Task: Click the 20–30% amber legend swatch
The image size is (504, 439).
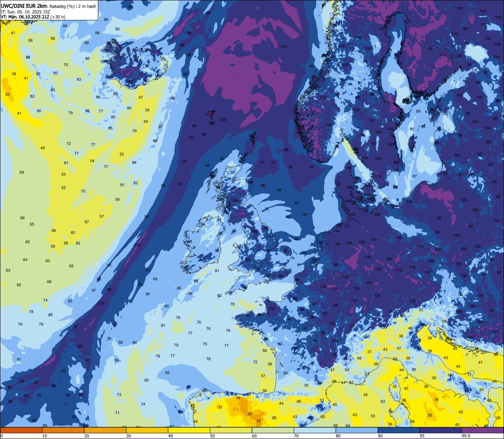Action: point(105,430)
